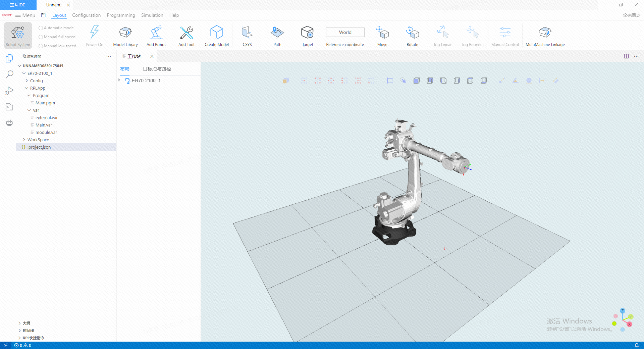Open the Model Library
This screenshot has height=349, width=644.
[x=125, y=33]
